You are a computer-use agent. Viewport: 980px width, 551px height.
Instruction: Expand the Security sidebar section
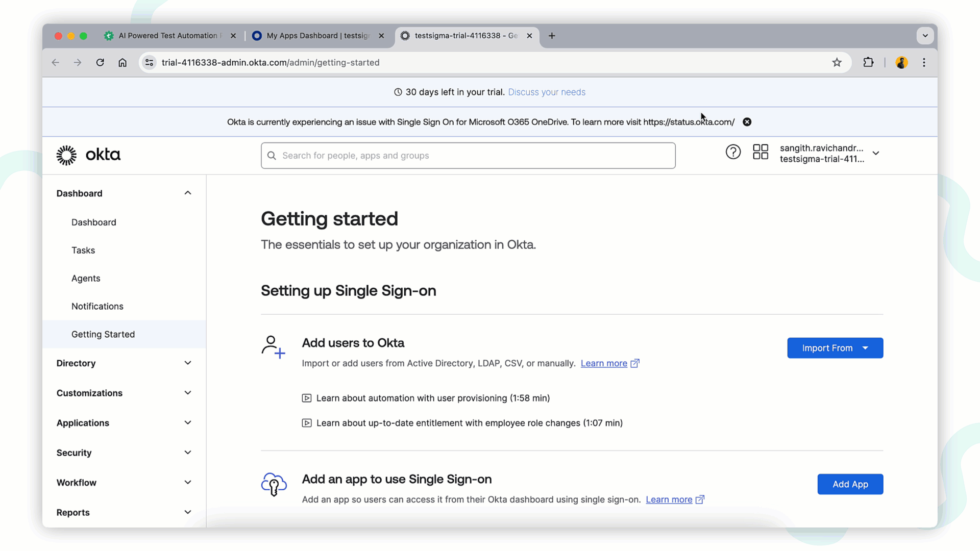tap(124, 453)
